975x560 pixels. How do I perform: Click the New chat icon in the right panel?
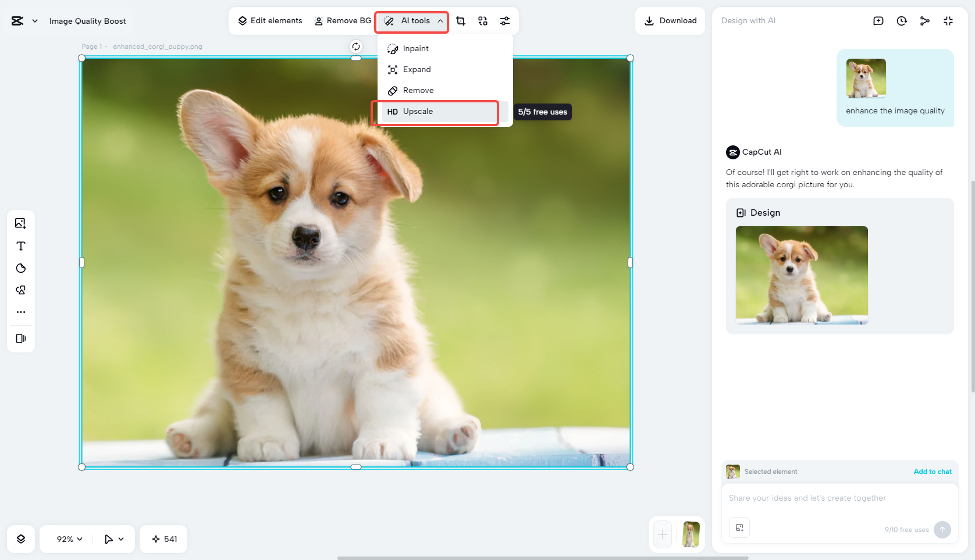click(x=878, y=20)
